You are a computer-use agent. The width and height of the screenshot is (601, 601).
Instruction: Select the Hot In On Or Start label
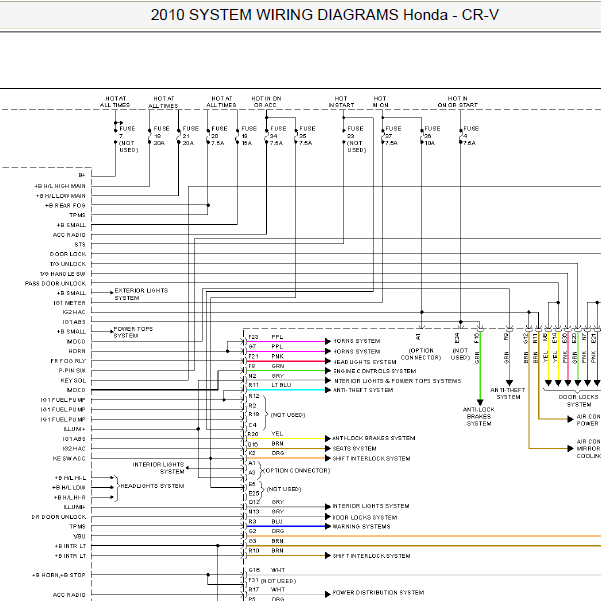(x=458, y=102)
